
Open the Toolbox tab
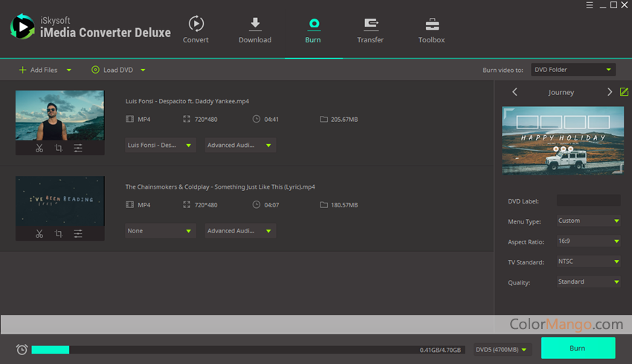click(x=431, y=30)
